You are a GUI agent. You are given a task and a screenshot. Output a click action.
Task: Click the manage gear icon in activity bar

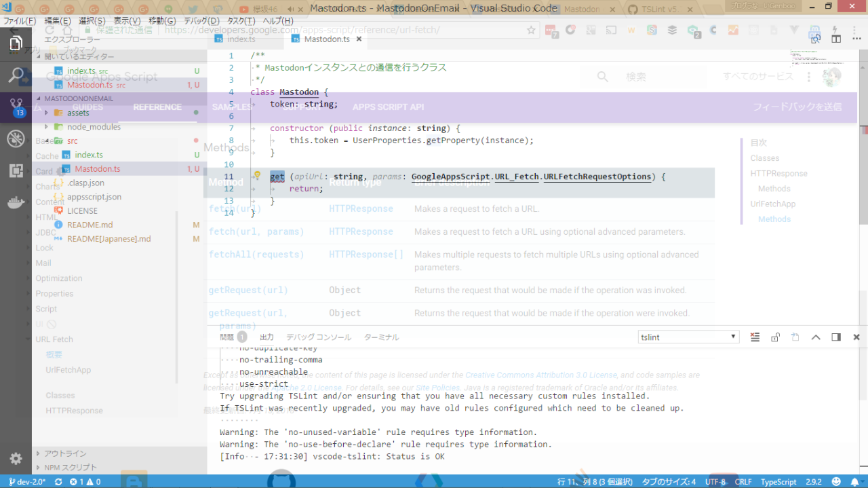tap(16, 458)
